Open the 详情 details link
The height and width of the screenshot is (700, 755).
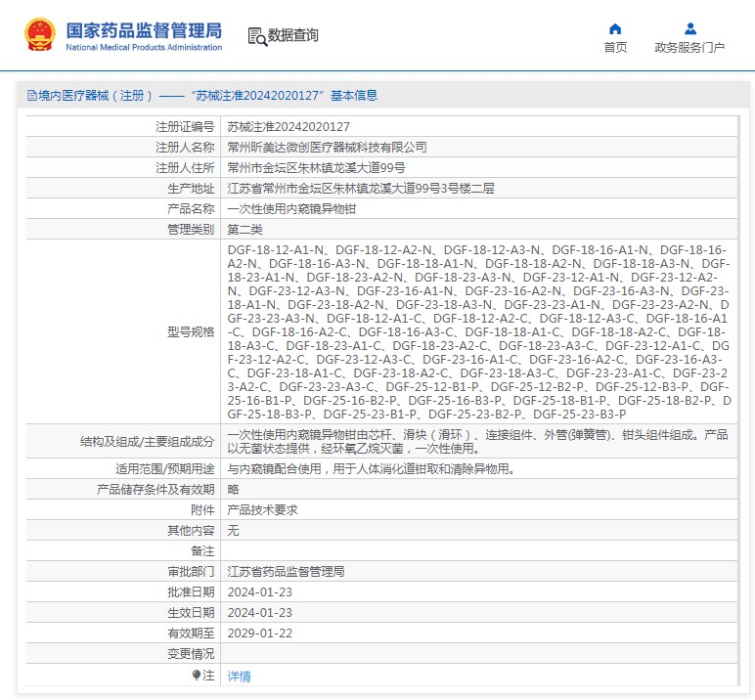coord(239,676)
